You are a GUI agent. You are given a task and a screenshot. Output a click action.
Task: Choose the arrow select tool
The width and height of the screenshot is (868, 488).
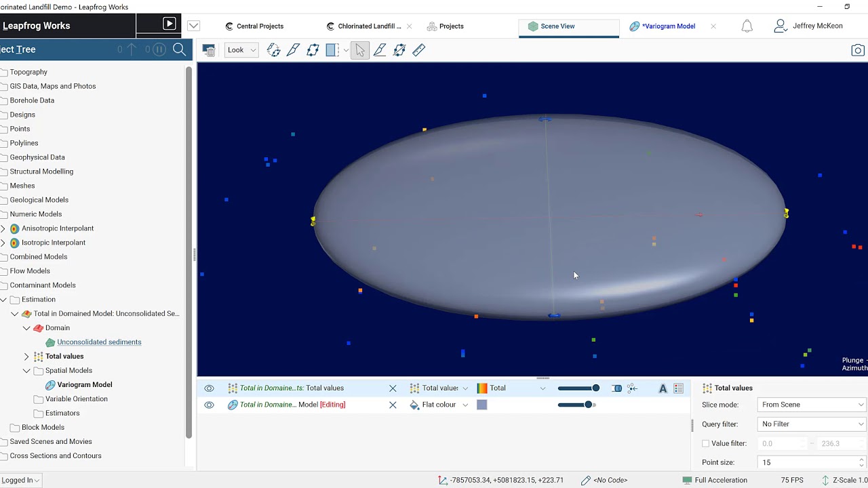click(360, 50)
